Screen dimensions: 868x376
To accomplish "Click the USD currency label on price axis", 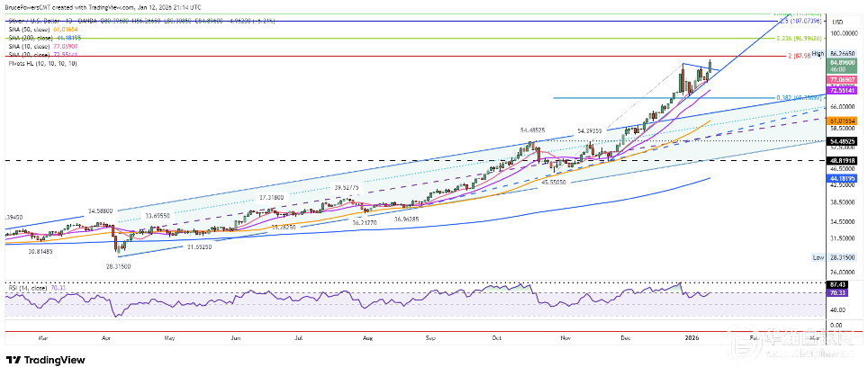I will click(837, 22).
